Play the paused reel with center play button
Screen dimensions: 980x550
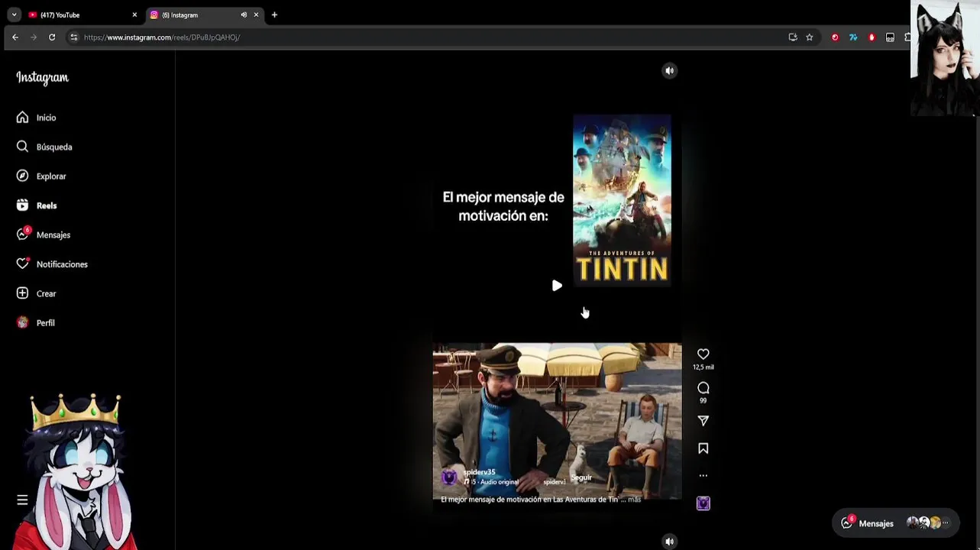pyautogui.click(x=557, y=286)
